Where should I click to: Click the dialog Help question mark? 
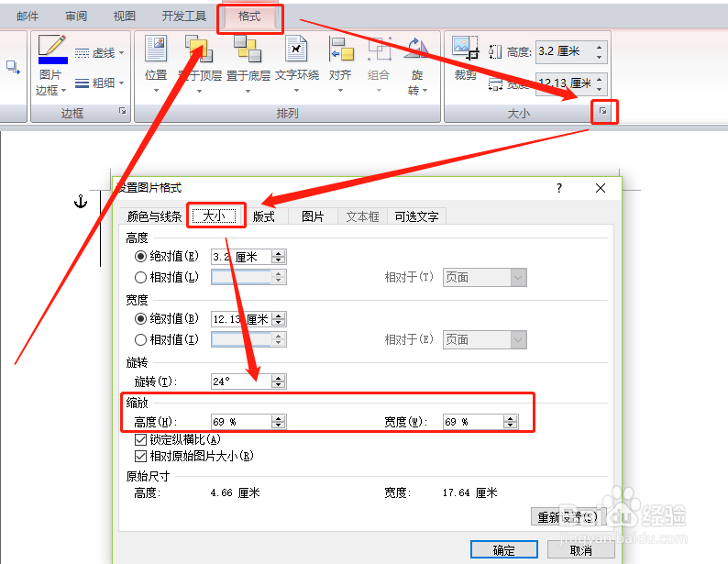tap(559, 188)
